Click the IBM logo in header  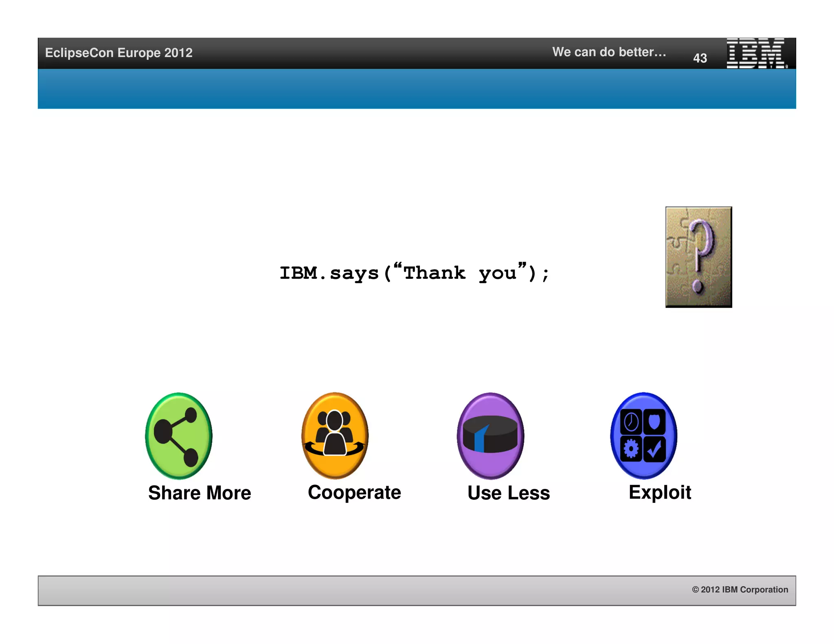(x=757, y=53)
